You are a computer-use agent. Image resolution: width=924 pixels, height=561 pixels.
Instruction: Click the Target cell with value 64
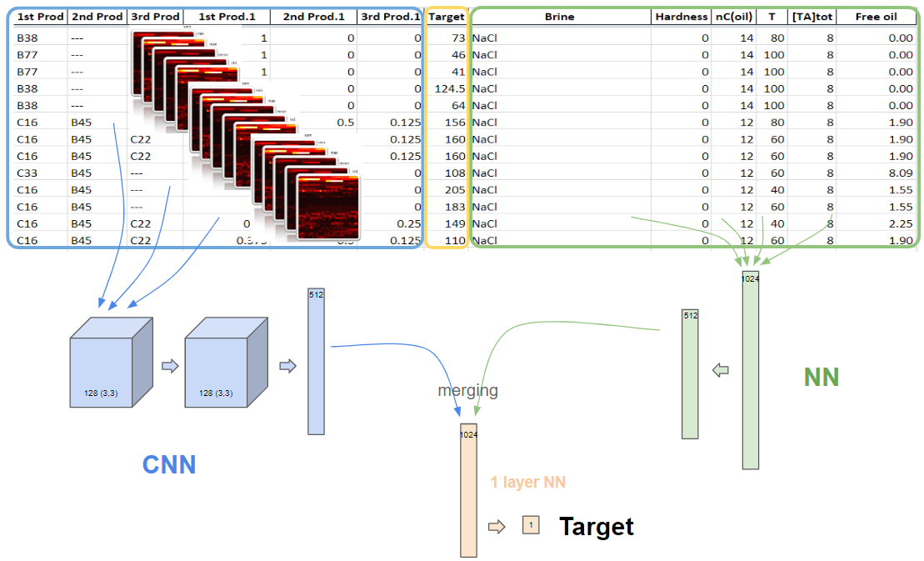coord(446,106)
